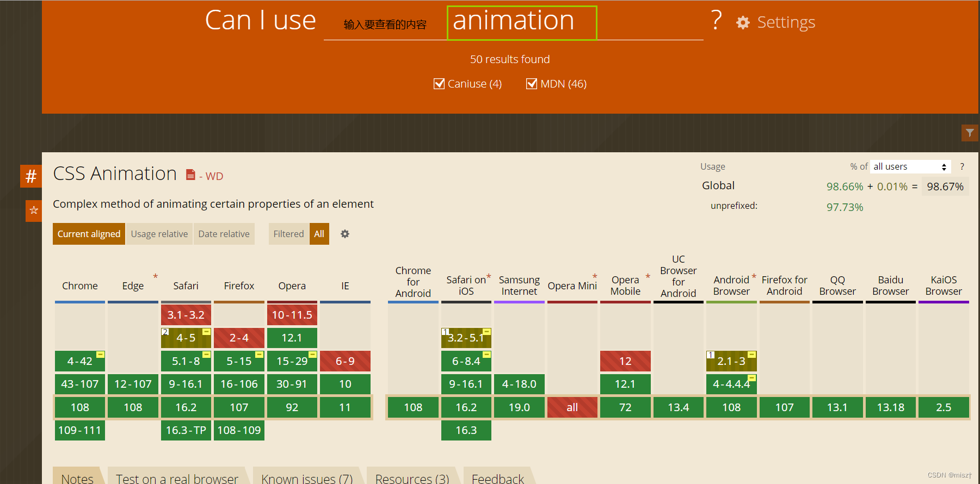Click the hash permalink icon for CSS Animation
The width and height of the screenshot is (980, 484).
click(x=31, y=176)
